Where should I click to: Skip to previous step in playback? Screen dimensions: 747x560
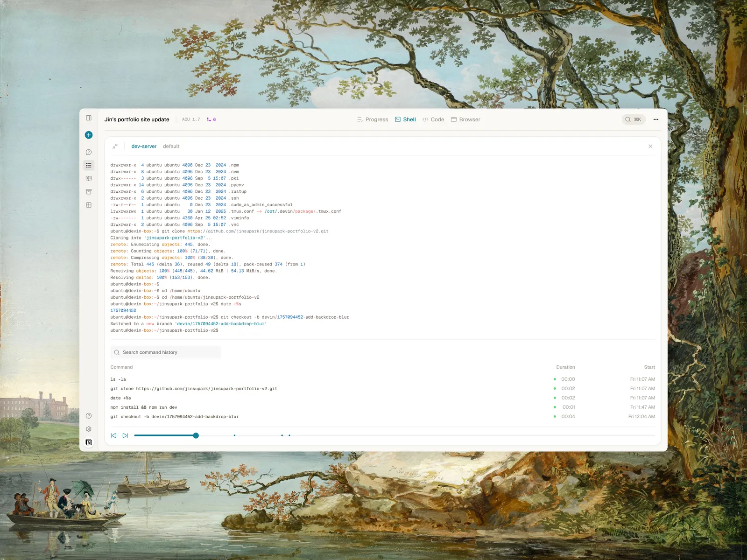click(113, 435)
